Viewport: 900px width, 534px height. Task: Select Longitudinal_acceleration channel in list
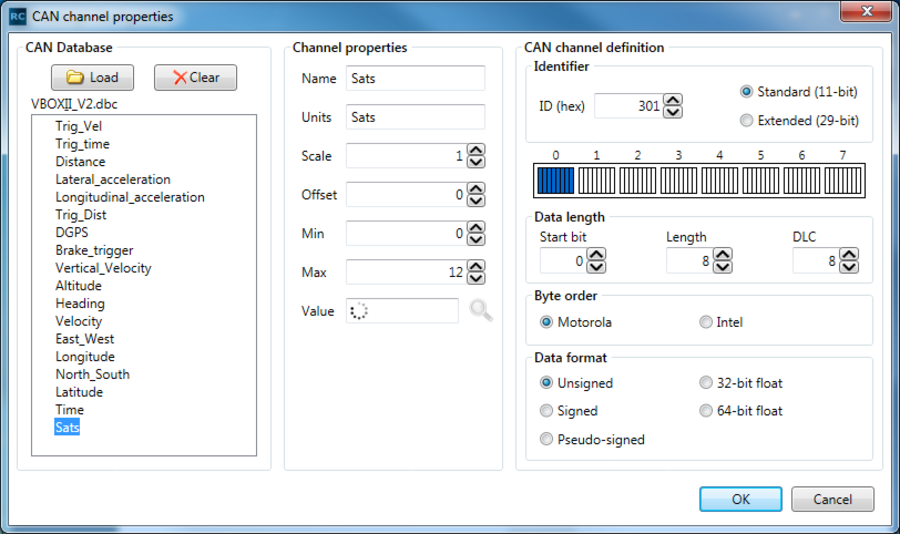point(130,197)
